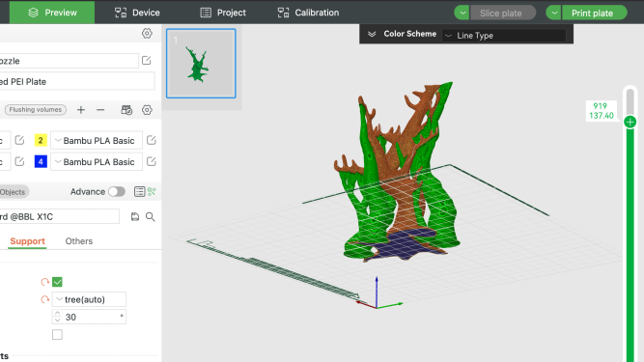Click the compare presets icon
The width and height of the screenshot is (644, 362).
tap(152, 192)
